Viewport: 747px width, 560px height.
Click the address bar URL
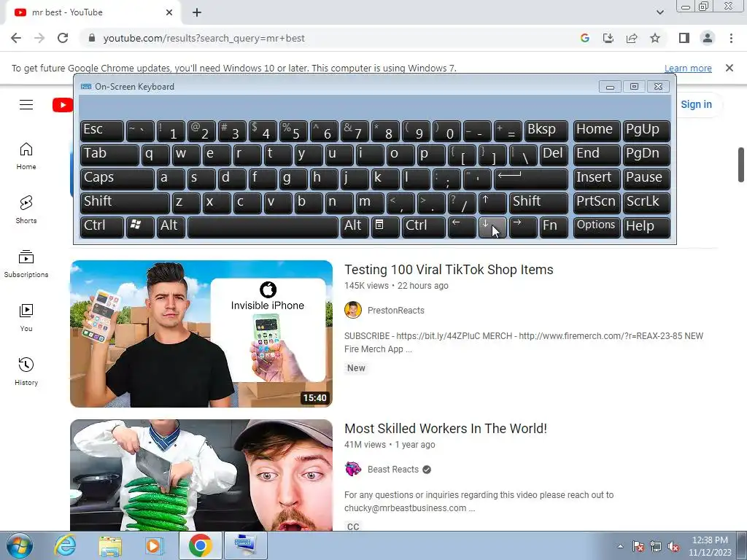click(x=204, y=38)
